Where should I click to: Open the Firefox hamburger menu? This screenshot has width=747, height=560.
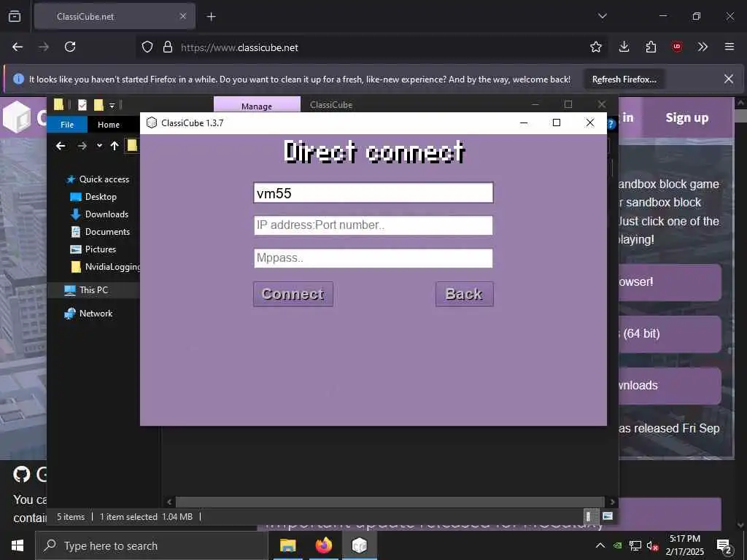coord(729,47)
